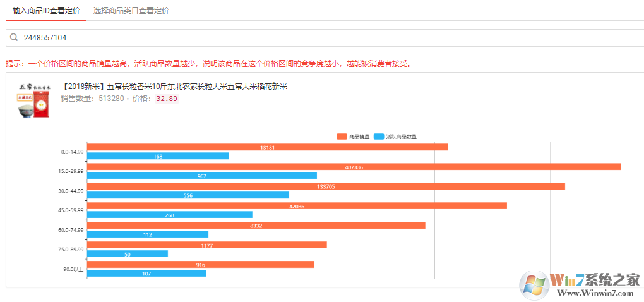Select the sales count 513280
This screenshot has width=644, height=302.
[111, 99]
